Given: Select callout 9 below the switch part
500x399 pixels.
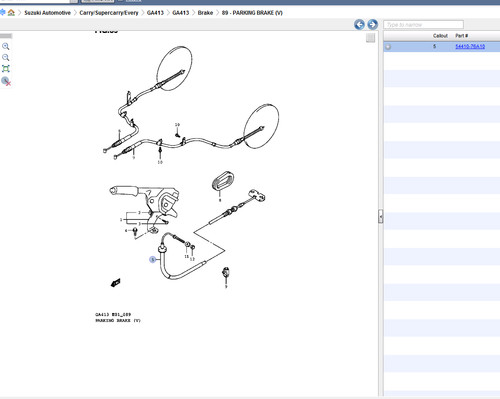Looking at the screenshot, I should (226, 287).
